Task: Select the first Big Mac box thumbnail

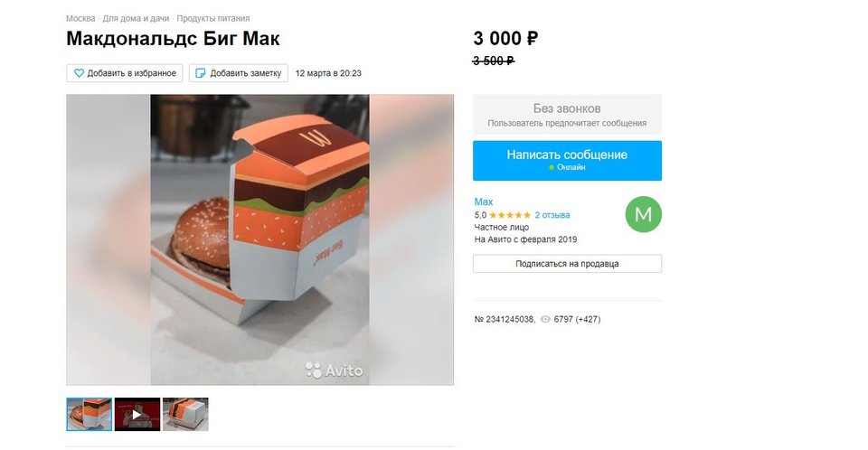Action: pos(90,414)
